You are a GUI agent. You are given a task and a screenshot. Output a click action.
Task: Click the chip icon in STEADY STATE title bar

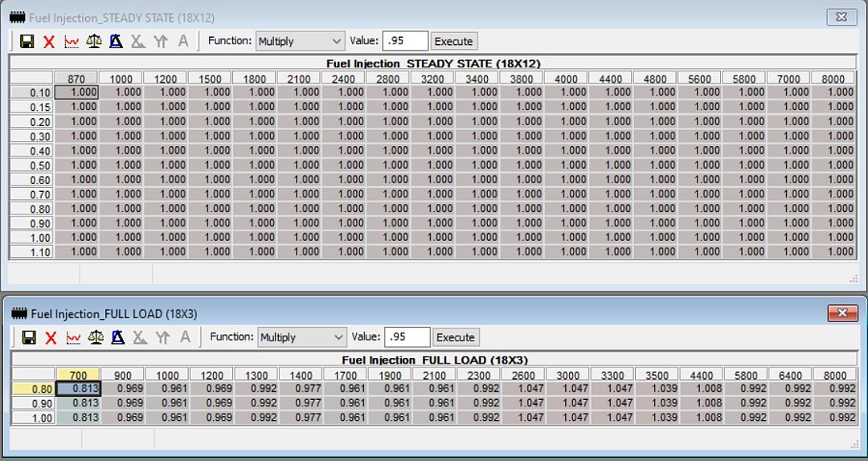pyautogui.click(x=18, y=18)
